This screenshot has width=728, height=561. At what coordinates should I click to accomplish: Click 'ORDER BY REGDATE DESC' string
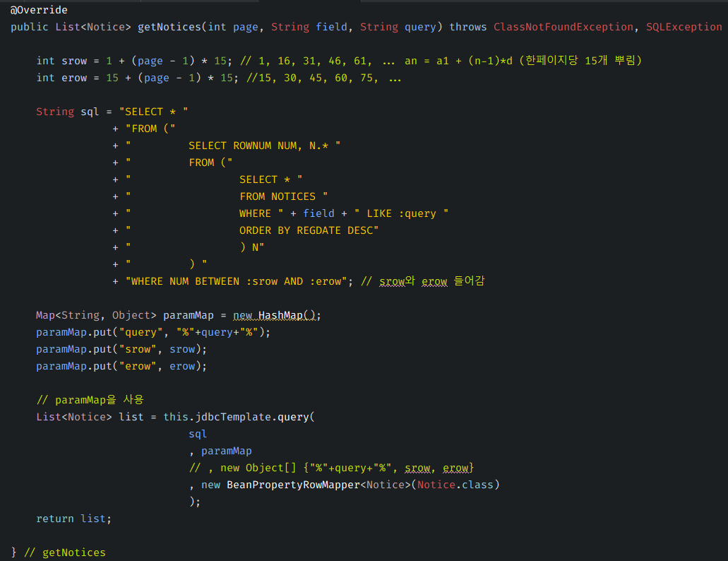click(309, 230)
